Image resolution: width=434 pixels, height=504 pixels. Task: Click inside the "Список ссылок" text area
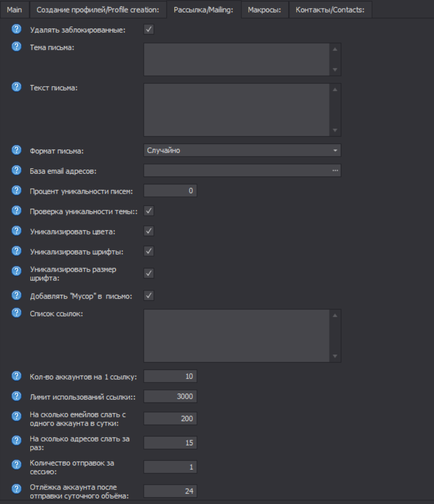(237, 335)
